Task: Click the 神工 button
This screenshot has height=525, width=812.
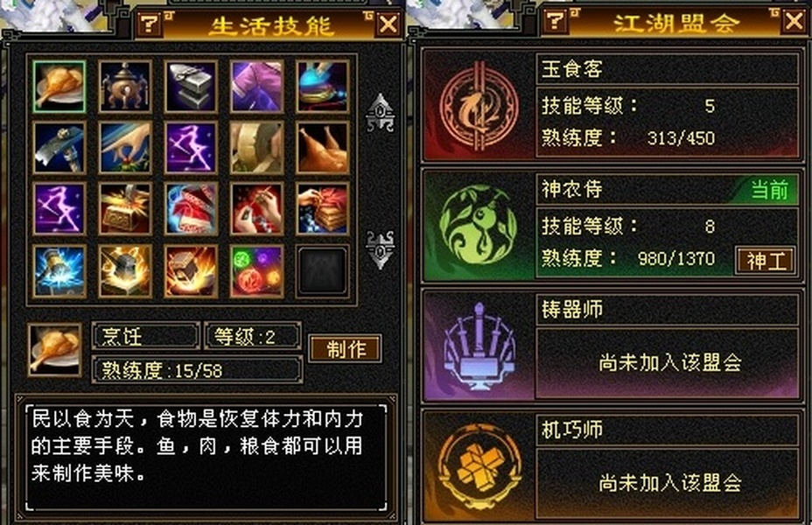Action: tap(766, 260)
